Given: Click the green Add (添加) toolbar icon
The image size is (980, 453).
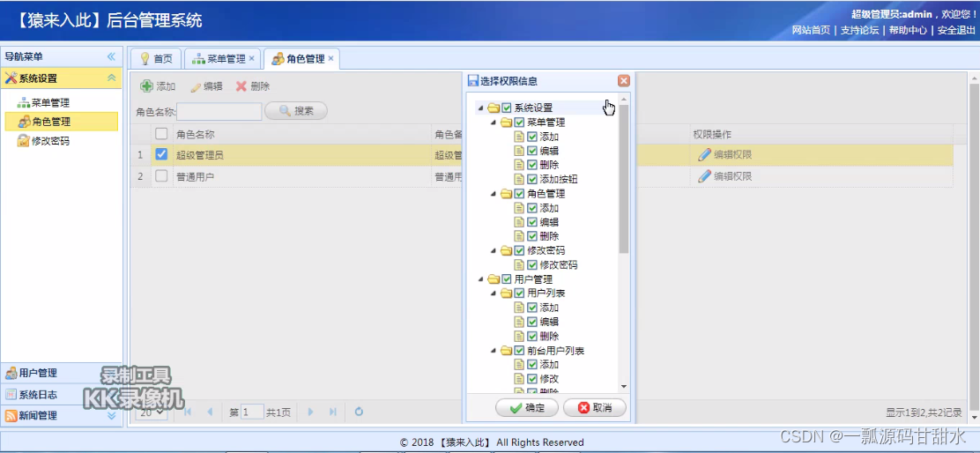Looking at the screenshot, I should pos(146,86).
